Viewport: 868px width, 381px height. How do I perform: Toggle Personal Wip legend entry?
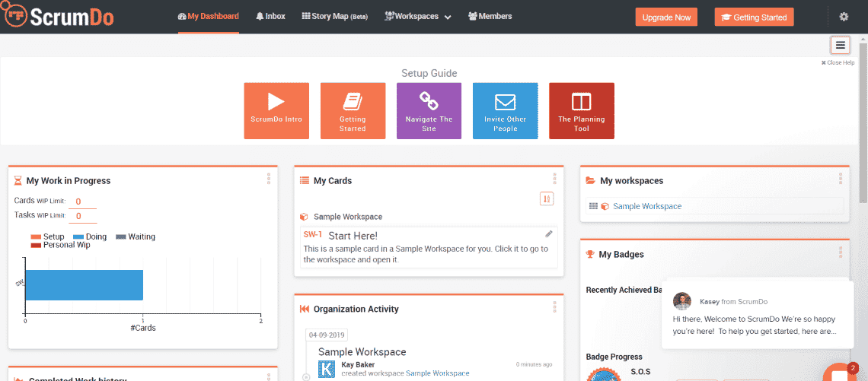click(x=60, y=245)
